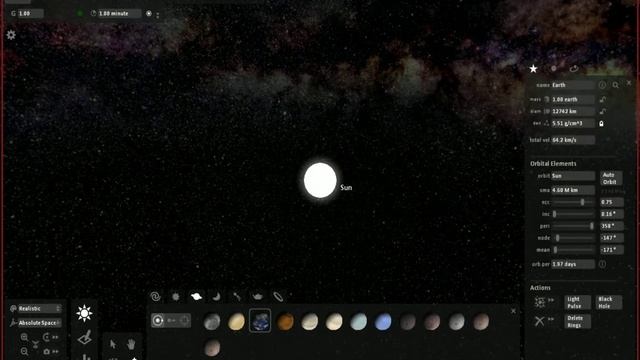Viewport: 640px width, 360px height.
Task: Pick the light cyan Uranus thumbnail
Action: [x=358, y=322]
